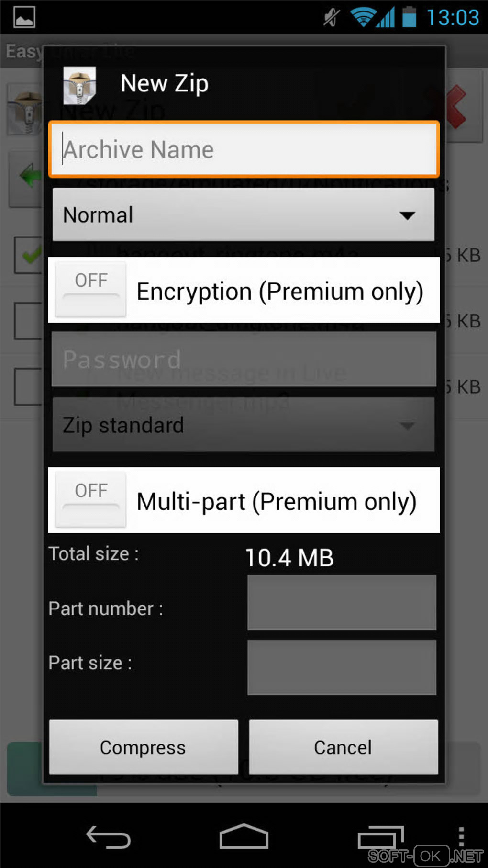Image resolution: width=488 pixels, height=868 pixels.
Task: Tap the zipper archive icon in dialog header
Action: 79,85
